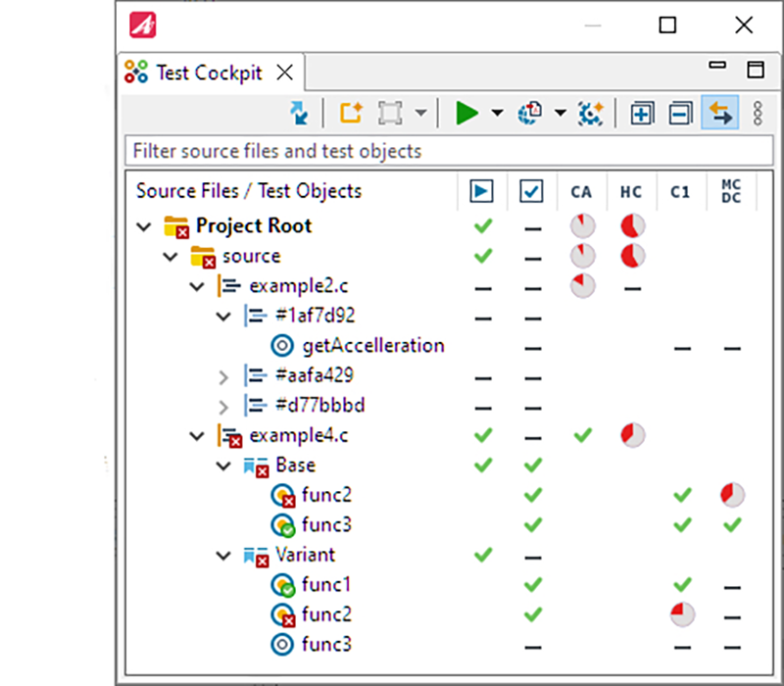Collapse the example4.c tree node

pyautogui.click(x=201, y=434)
